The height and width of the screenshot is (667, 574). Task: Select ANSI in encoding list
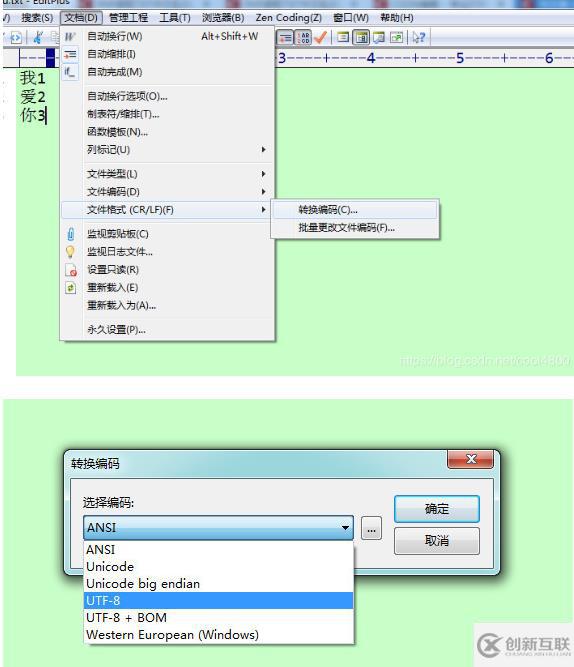219,550
